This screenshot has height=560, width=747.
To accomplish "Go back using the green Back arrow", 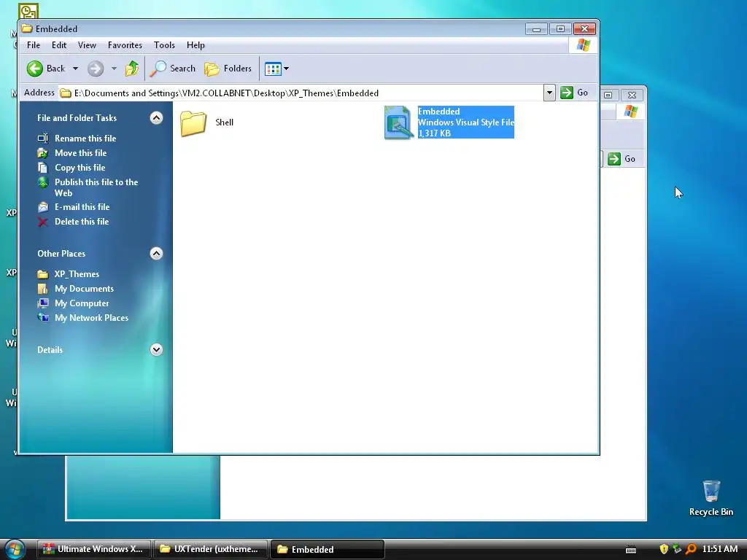I will (x=45, y=69).
